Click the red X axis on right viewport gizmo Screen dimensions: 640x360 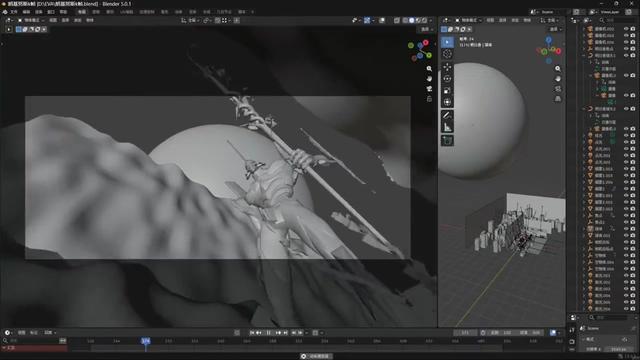click(x=558, y=51)
